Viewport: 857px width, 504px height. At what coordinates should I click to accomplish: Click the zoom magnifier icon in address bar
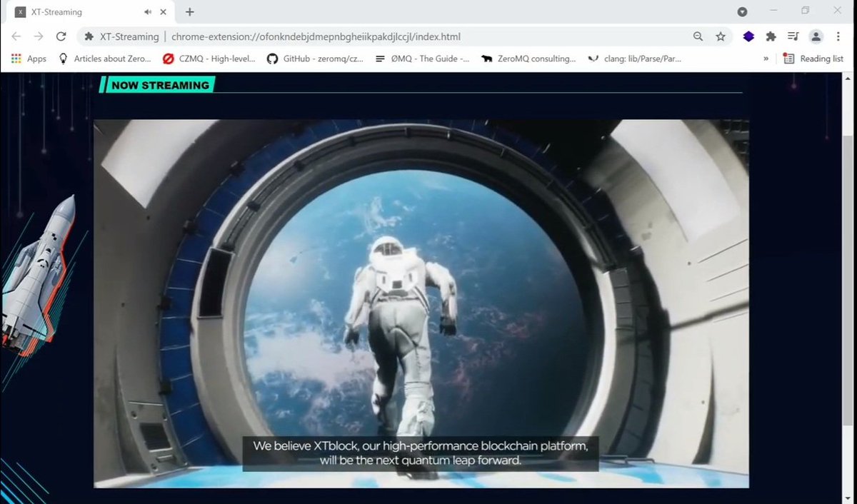(698, 36)
